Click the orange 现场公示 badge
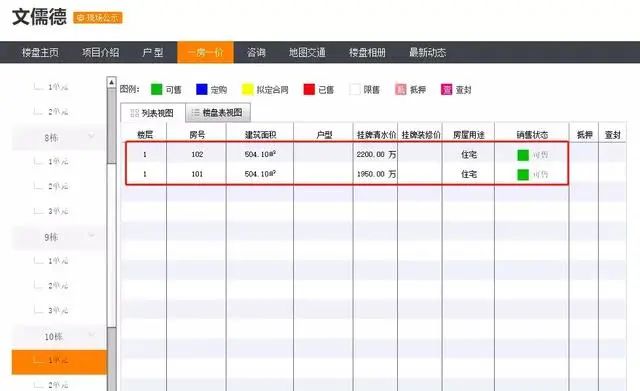This screenshot has height=391, width=640. 98,18
